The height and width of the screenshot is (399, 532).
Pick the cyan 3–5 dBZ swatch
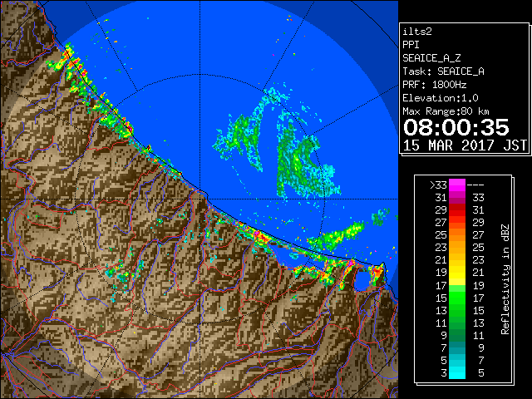457,372
